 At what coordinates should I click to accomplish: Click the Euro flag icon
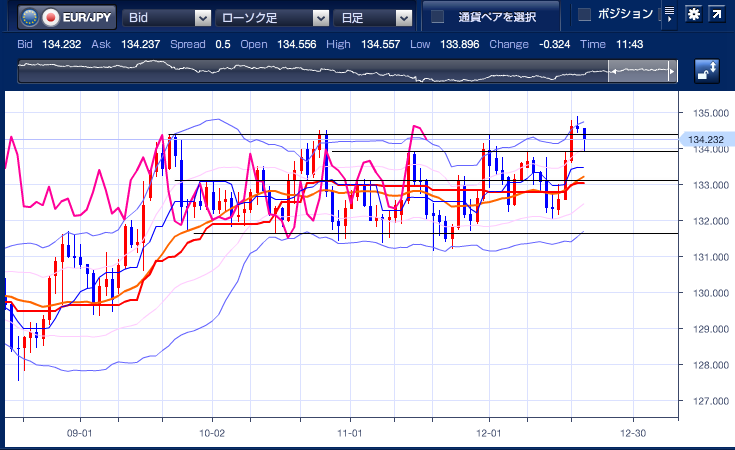pyautogui.click(x=30, y=18)
